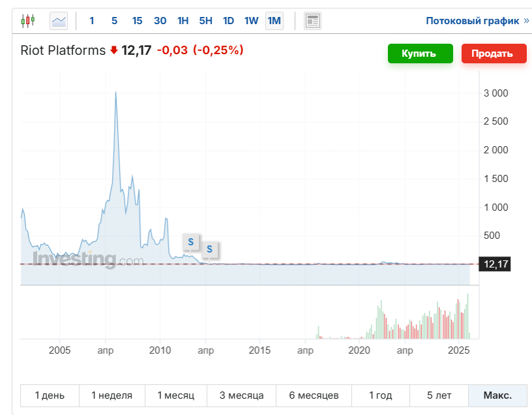Select the Макс. range tab

[497, 395]
